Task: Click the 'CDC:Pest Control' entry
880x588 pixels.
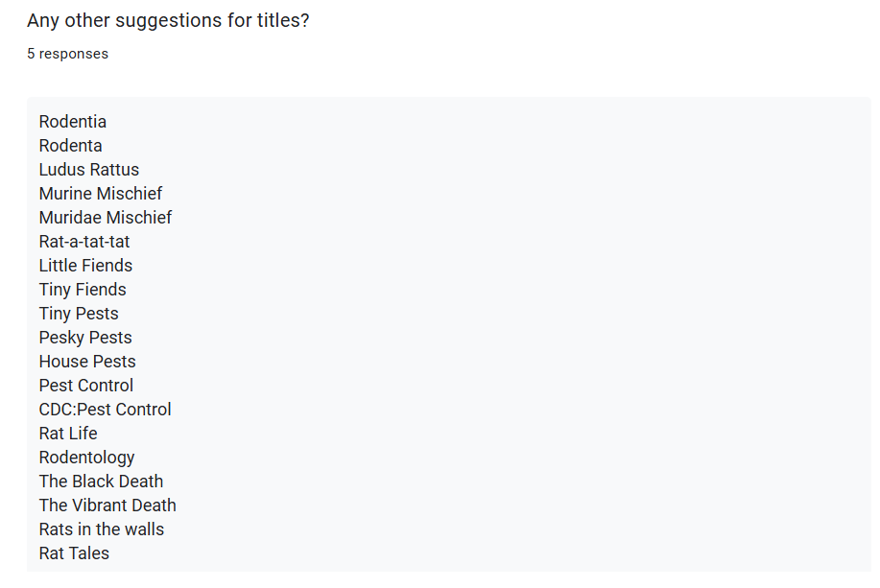Action: pyautogui.click(x=105, y=410)
